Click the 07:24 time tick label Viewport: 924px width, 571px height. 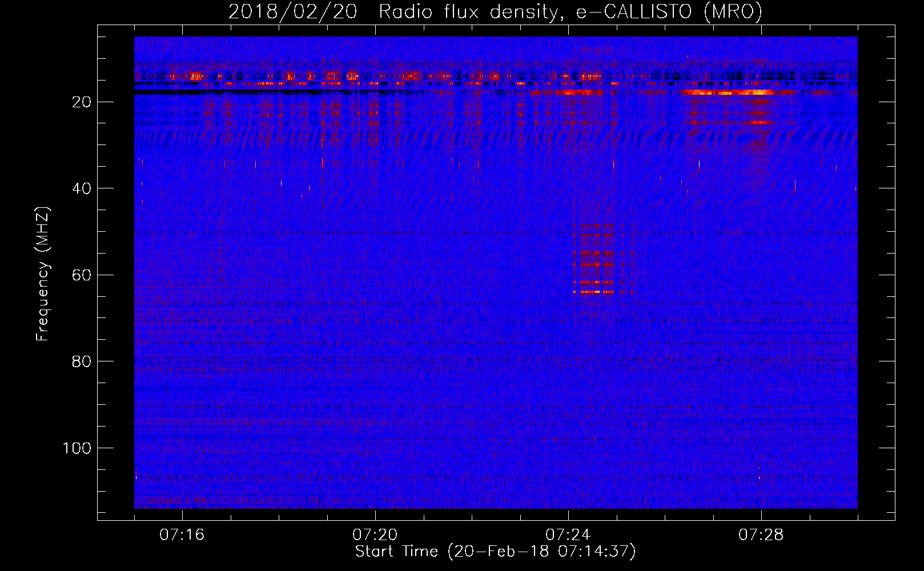(568, 535)
